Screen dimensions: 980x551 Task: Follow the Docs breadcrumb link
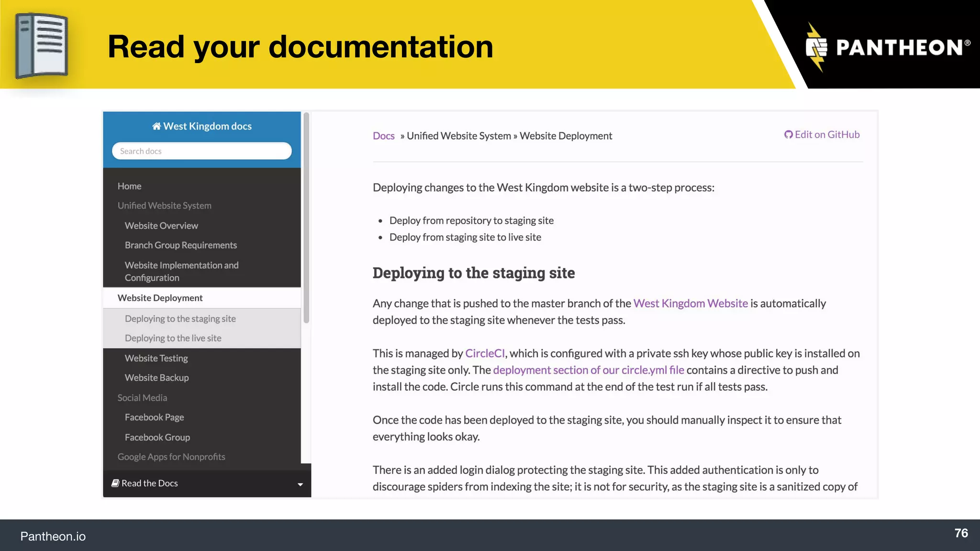pyautogui.click(x=383, y=136)
